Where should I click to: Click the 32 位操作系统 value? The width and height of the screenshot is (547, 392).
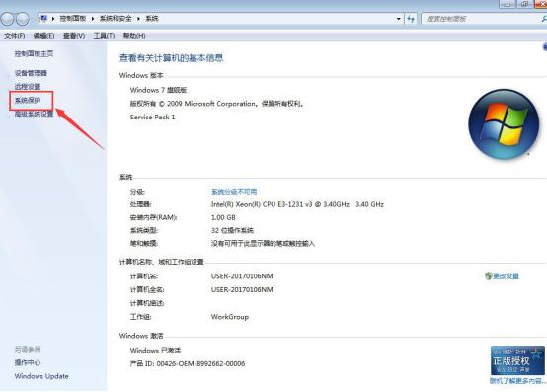pyautogui.click(x=232, y=230)
